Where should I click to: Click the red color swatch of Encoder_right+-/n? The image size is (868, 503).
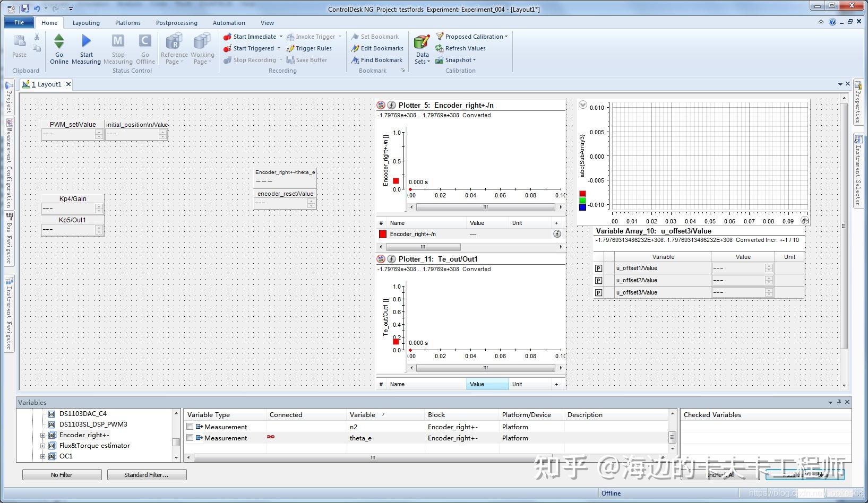383,234
